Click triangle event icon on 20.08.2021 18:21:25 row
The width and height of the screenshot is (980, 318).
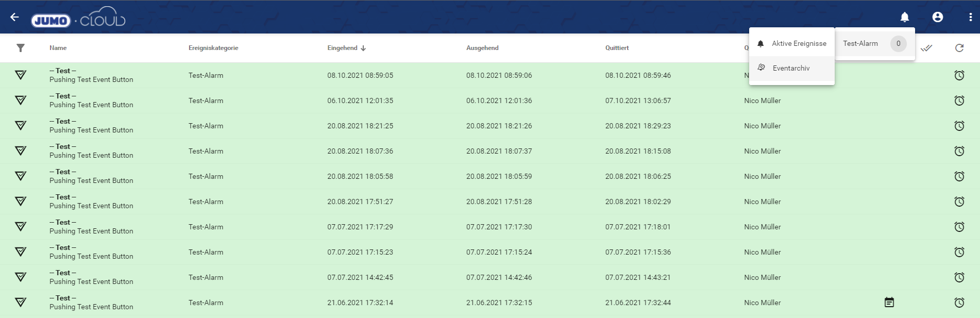pos(21,126)
